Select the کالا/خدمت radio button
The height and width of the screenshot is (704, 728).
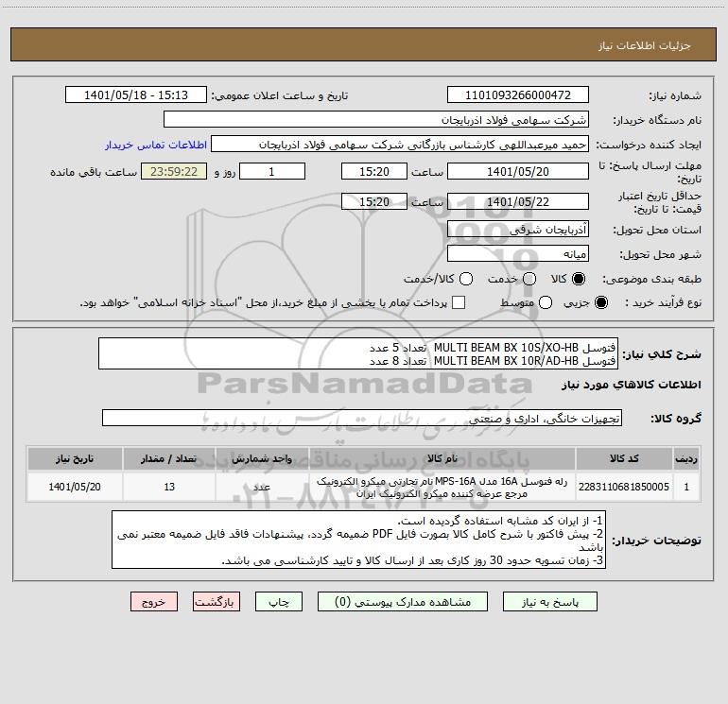[466, 279]
